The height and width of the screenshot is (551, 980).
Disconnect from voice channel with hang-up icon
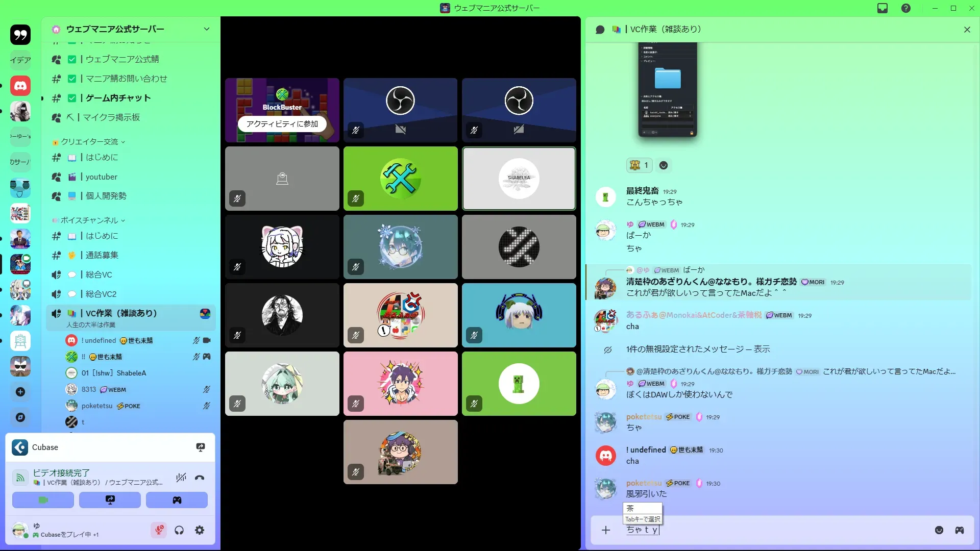point(200,478)
